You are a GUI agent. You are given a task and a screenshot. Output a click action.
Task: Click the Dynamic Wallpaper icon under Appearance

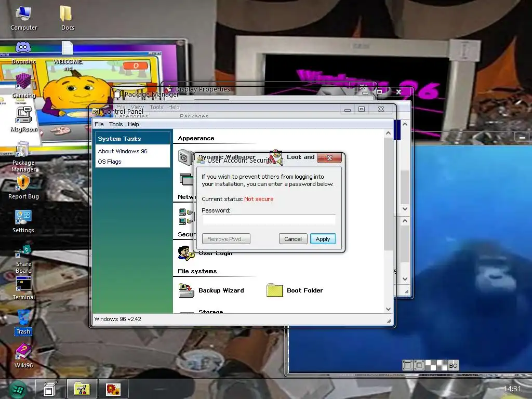click(x=185, y=157)
